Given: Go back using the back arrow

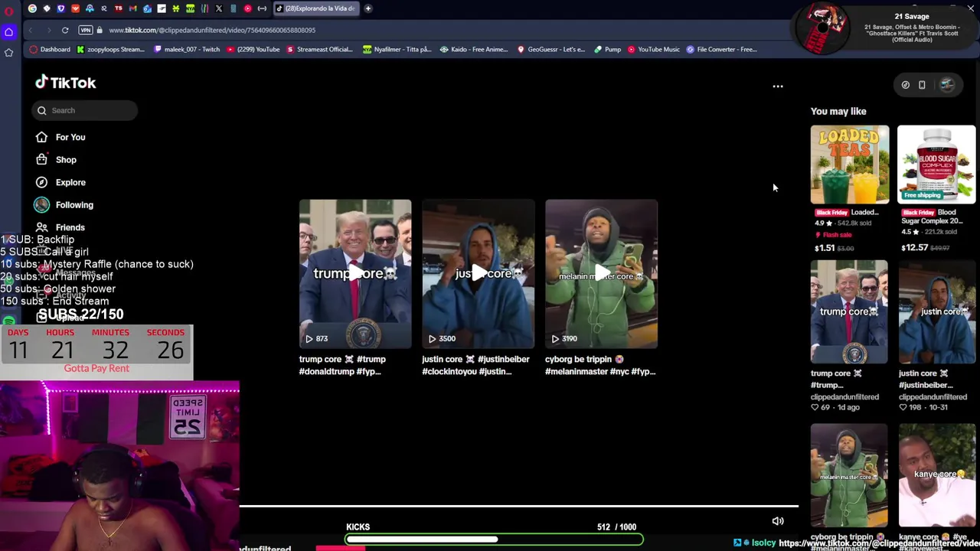Looking at the screenshot, I should point(31,30).
